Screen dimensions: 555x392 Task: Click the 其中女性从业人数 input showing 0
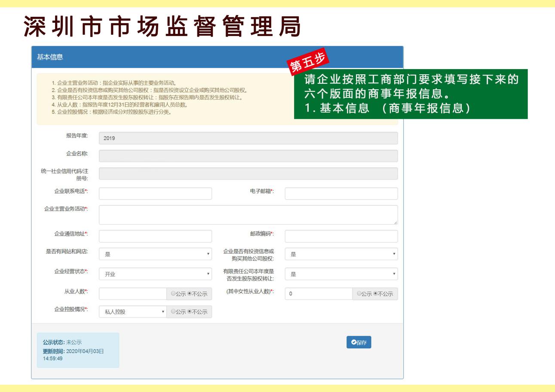319,294
